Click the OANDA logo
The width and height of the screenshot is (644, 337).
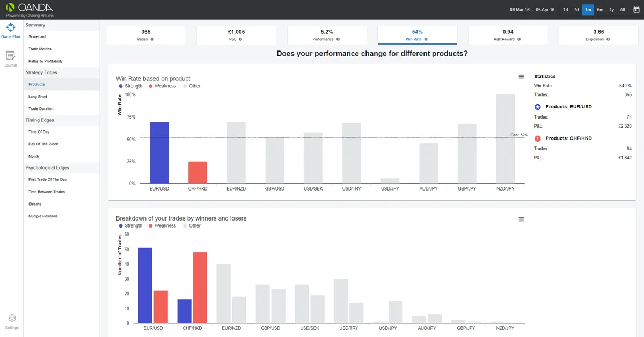pos(30,10)
